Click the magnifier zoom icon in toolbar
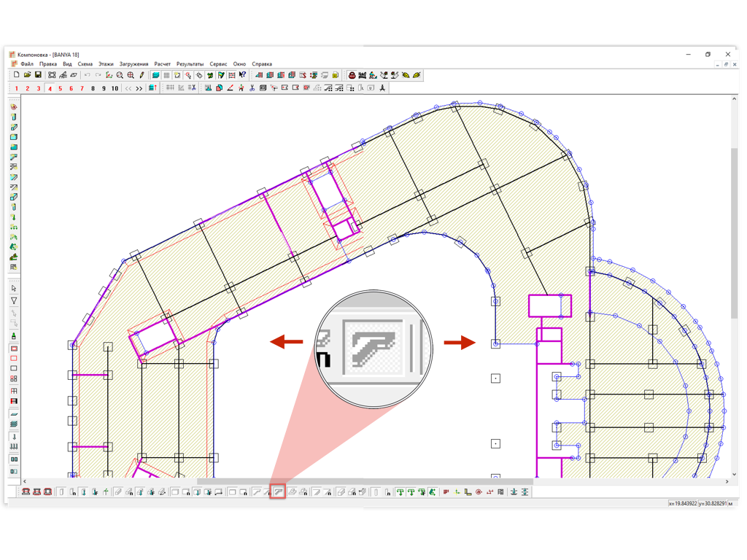This screenshot has height=560, width=747. [120, 75]
